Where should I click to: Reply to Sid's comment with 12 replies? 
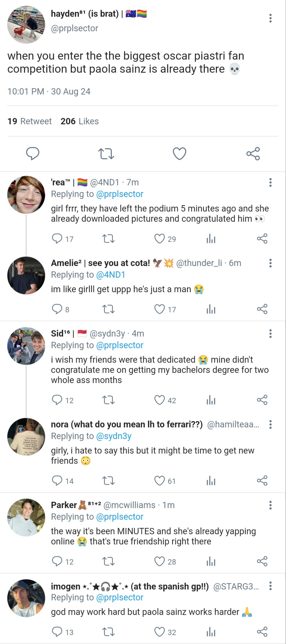coord(57,400)
